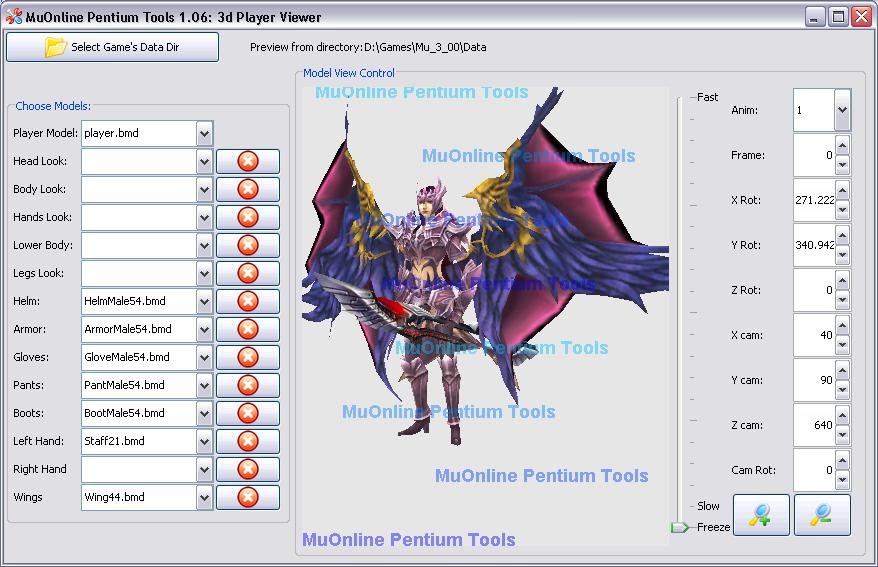This screenshot has height=567, width=878.
Task: Remove the Wings model with red X
Action: pyautogui.click(x=247, y=497)
